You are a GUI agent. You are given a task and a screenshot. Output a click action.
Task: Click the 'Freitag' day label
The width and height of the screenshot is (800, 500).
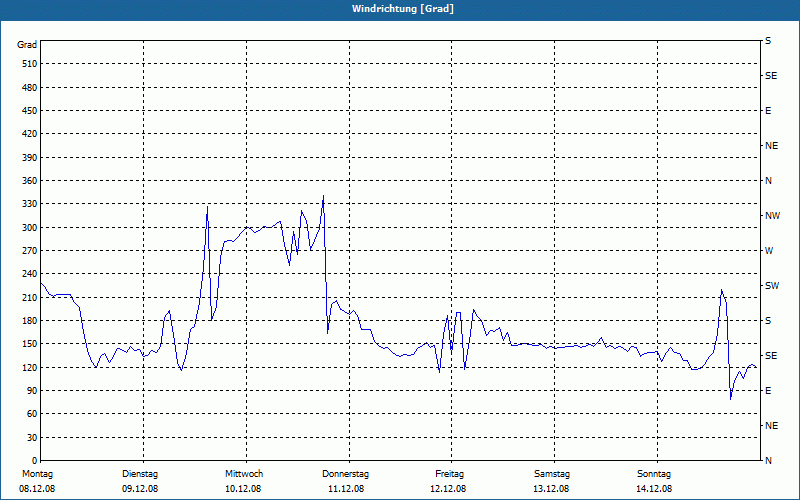pyautogui.click(x=449, y=474)
